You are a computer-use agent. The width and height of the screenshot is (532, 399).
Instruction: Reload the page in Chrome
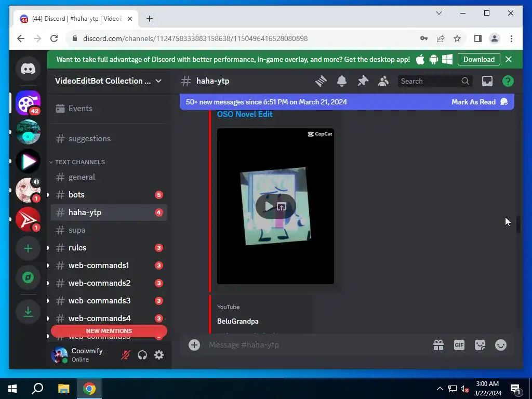click(54, 38)
